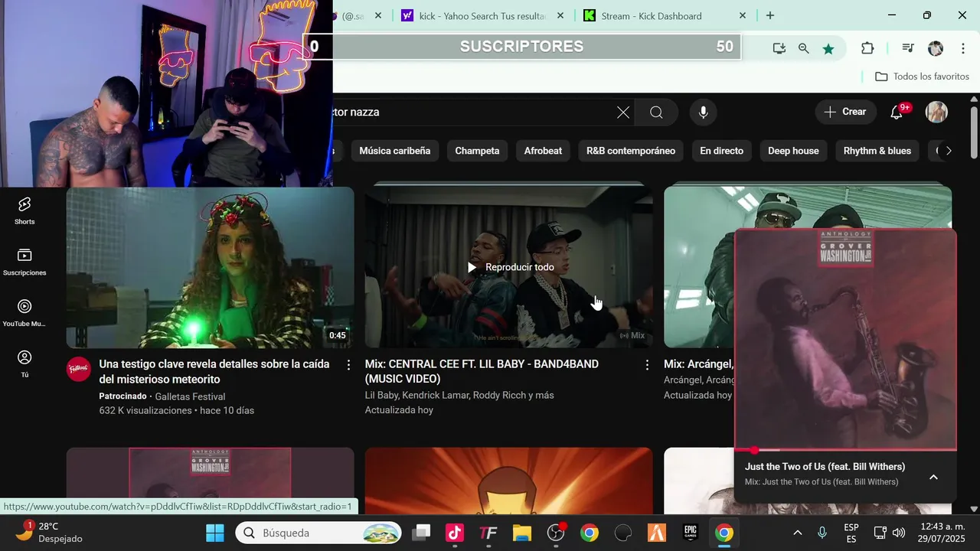Image resolution: width=980 pixels, height=551 pixels.
Task: Install app icon in address bar
Action: pos(779,48)
